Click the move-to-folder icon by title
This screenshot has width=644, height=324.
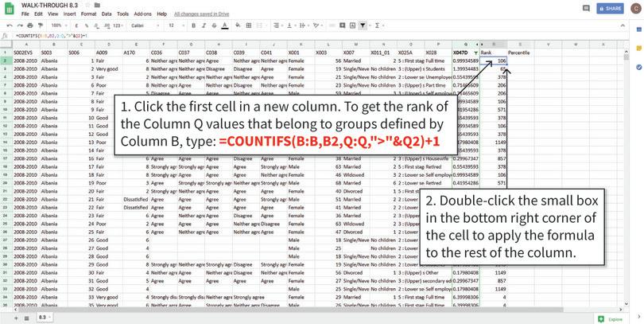97,5
